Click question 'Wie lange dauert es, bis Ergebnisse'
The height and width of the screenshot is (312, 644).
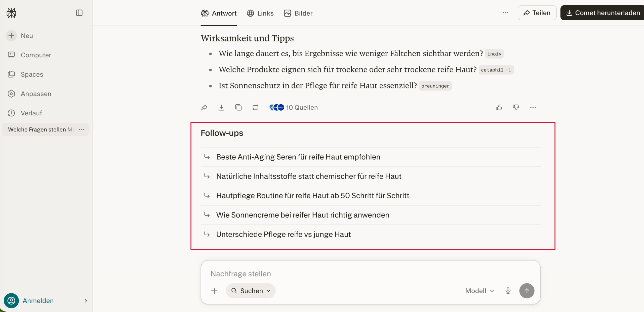(x=351, y=54)
